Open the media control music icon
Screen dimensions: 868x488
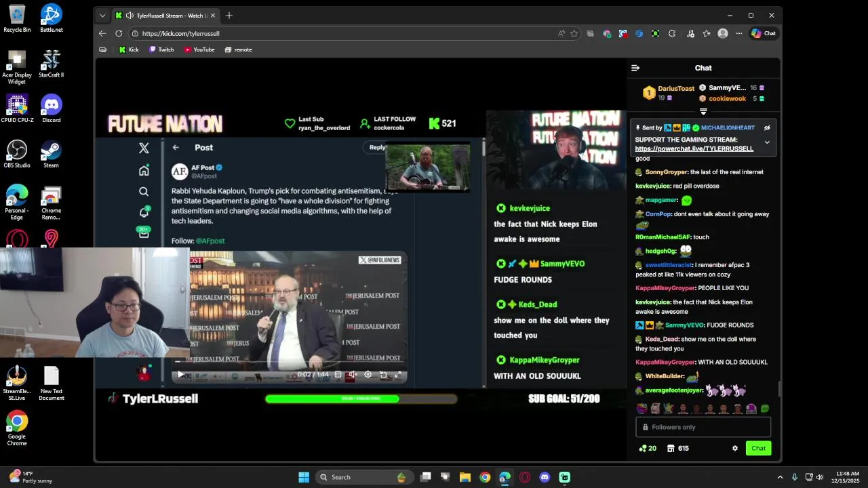tap(690, 33)
